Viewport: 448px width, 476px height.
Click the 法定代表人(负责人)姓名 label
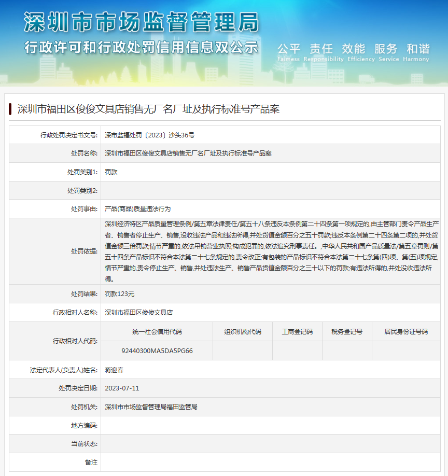click(x=64, y=370)
